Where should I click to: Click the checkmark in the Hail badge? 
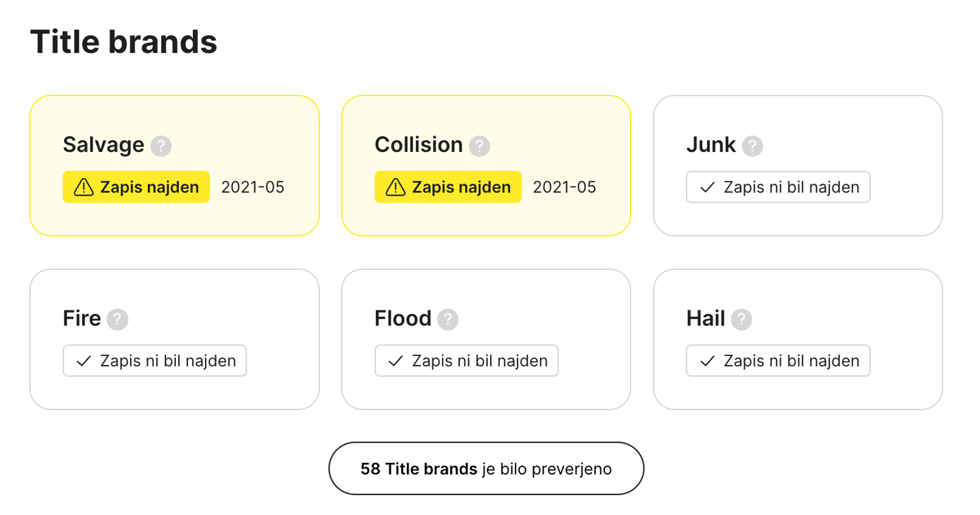[707, 361]
